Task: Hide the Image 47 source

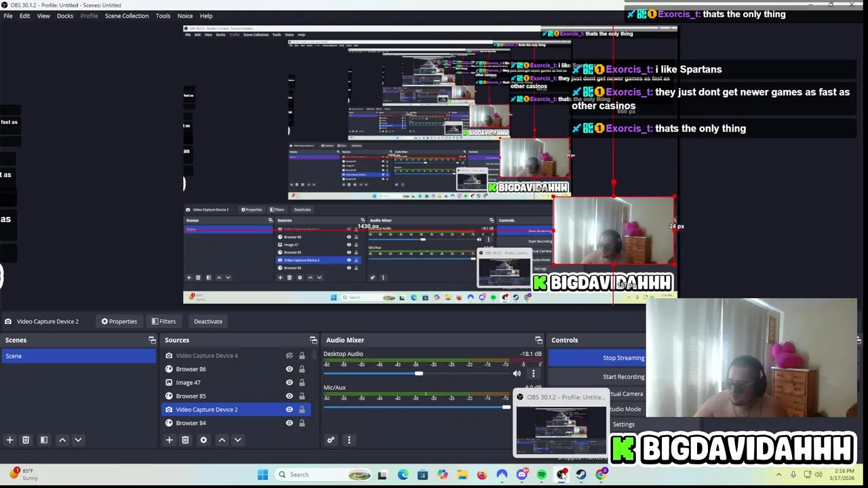Action: (x=290, y=382)
